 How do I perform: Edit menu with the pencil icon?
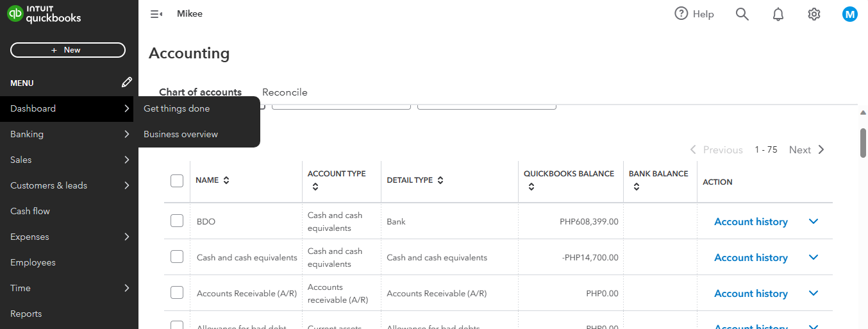(x=127, y=82)
